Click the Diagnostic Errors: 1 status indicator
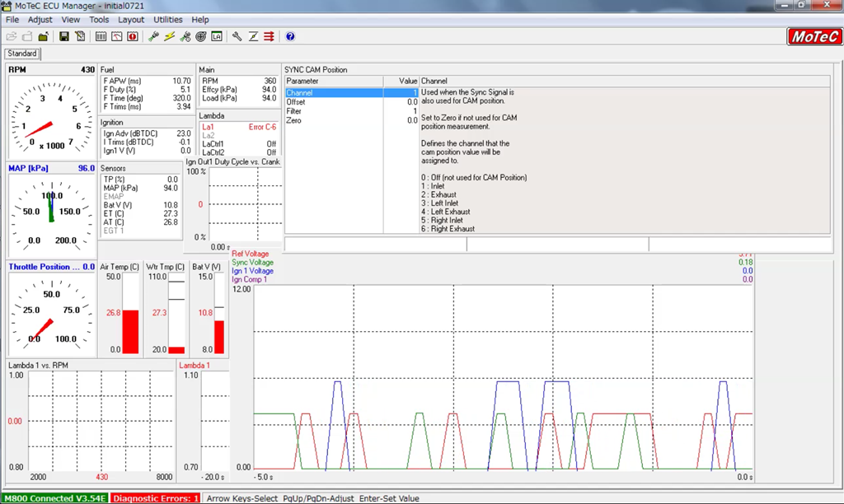 [156, 498]
